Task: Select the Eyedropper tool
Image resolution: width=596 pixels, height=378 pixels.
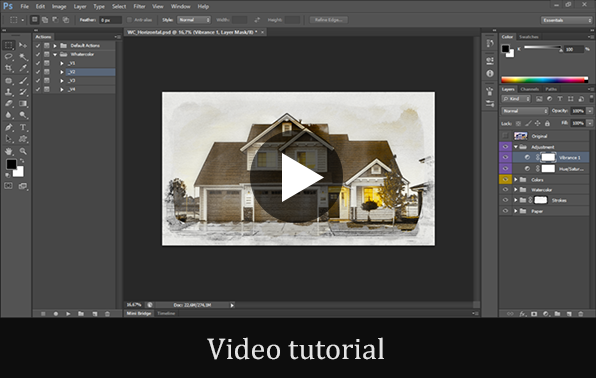Action: click(23, 68)
